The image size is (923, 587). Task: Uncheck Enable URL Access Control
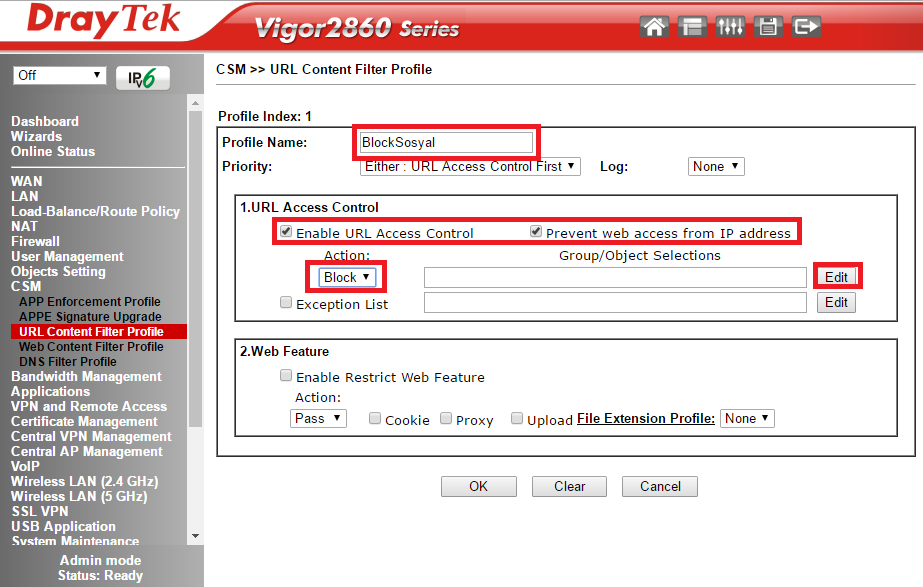coord(287,233)
